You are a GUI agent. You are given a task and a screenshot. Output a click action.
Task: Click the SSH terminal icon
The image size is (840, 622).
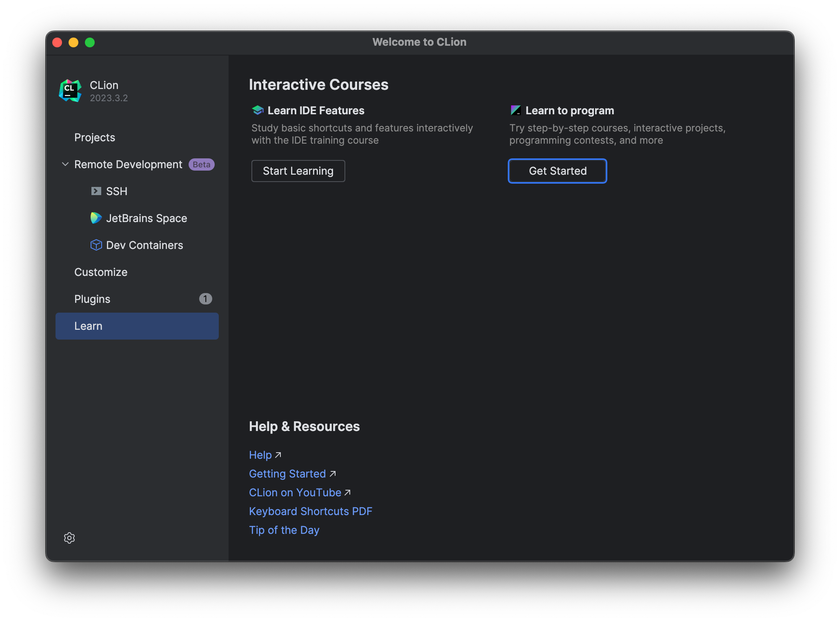pos(96,191)
